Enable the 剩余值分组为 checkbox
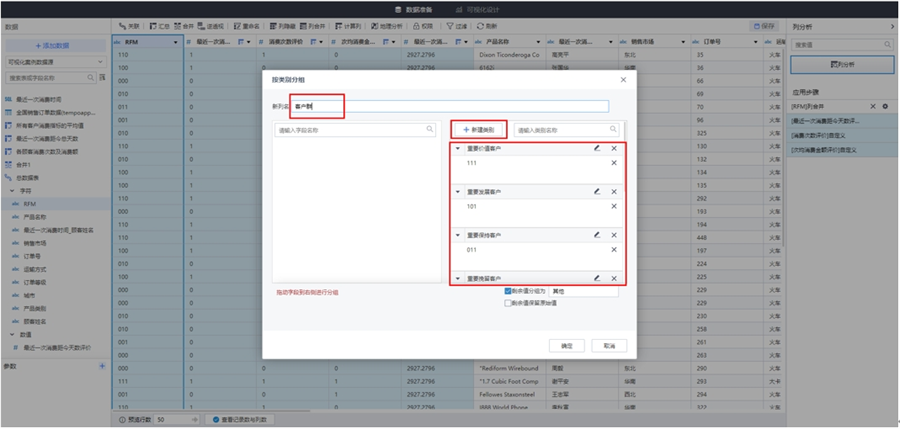Image resolution: width=900 pixels, height=429 pixels. click(x=508, y=291)
